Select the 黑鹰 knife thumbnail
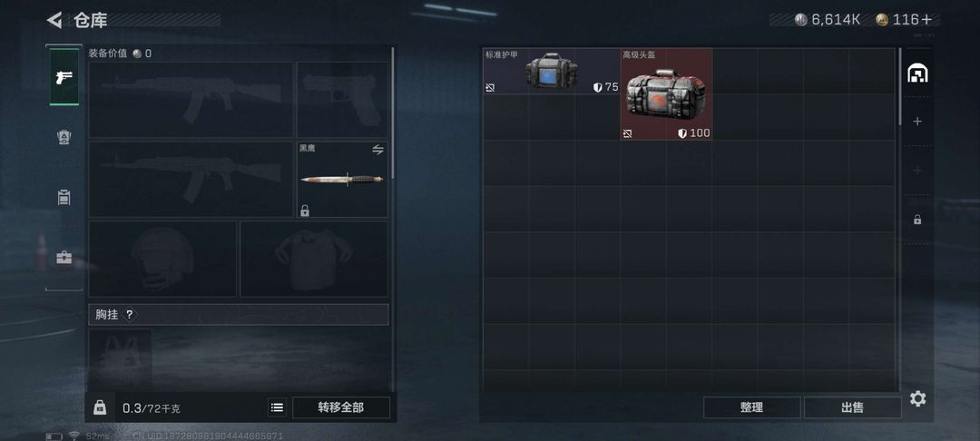 pyautogui.click(x=341, y=180)
